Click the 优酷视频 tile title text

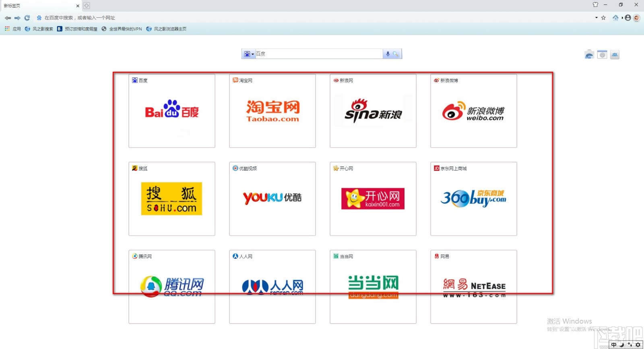point(248,168)
